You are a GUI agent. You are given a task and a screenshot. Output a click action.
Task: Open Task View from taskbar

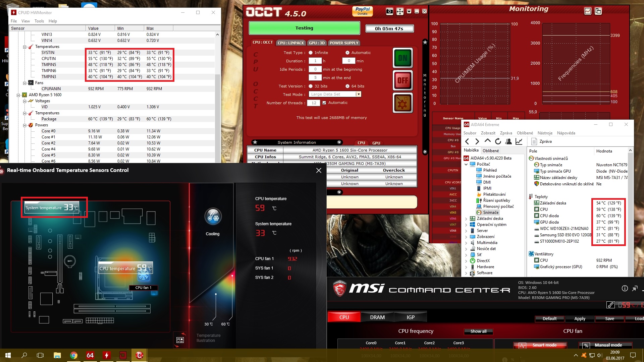point(40,355)
